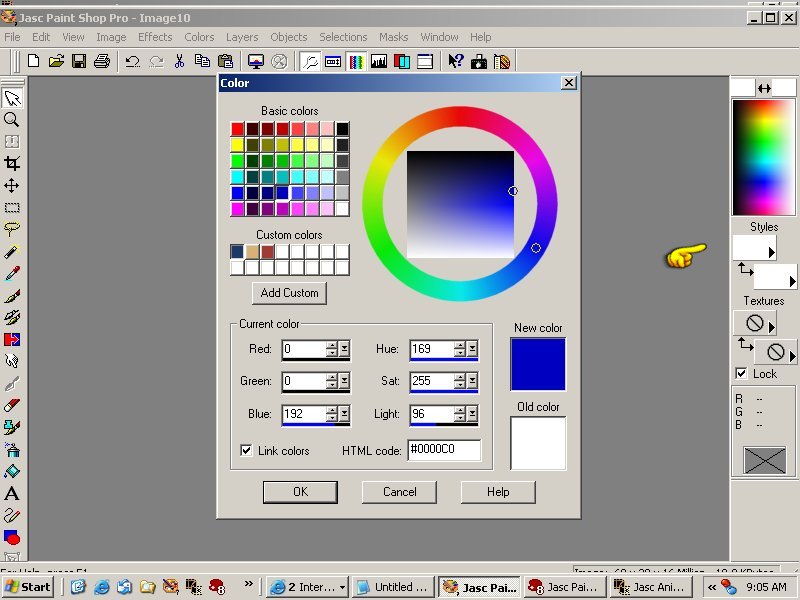Select the Mover tool

tap(12, 185)
